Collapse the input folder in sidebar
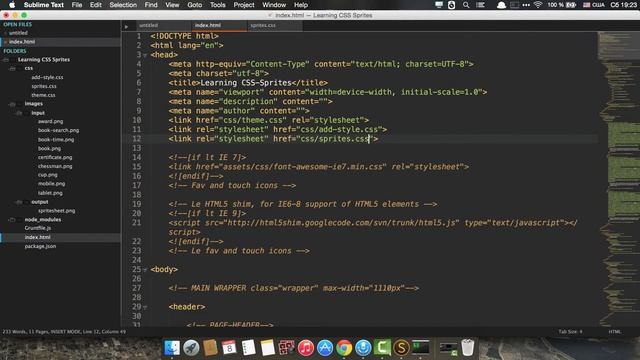640x360 pixels. click(19, 113)
